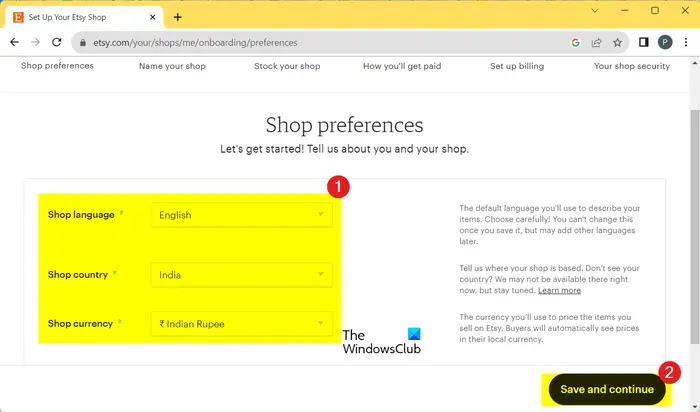700x412 pixels.
Task: Go to the Name your shop step
Action: [x=171, y=66]
